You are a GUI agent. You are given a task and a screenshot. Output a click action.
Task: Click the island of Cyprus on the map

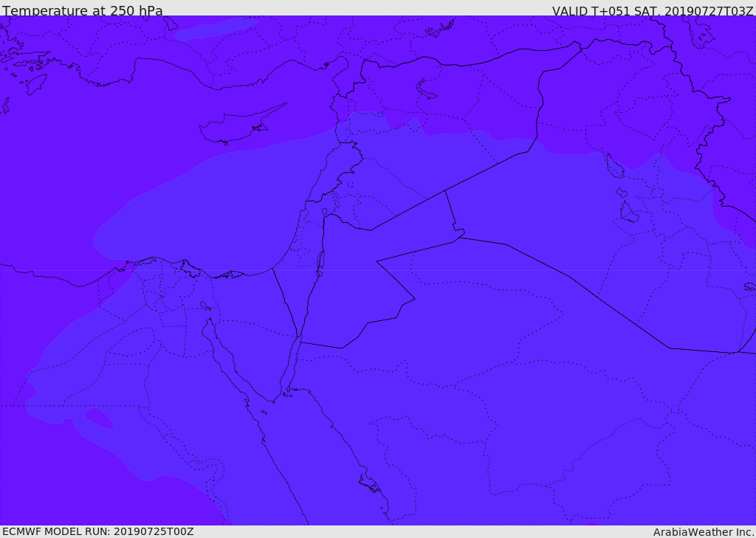coord(242,125)
